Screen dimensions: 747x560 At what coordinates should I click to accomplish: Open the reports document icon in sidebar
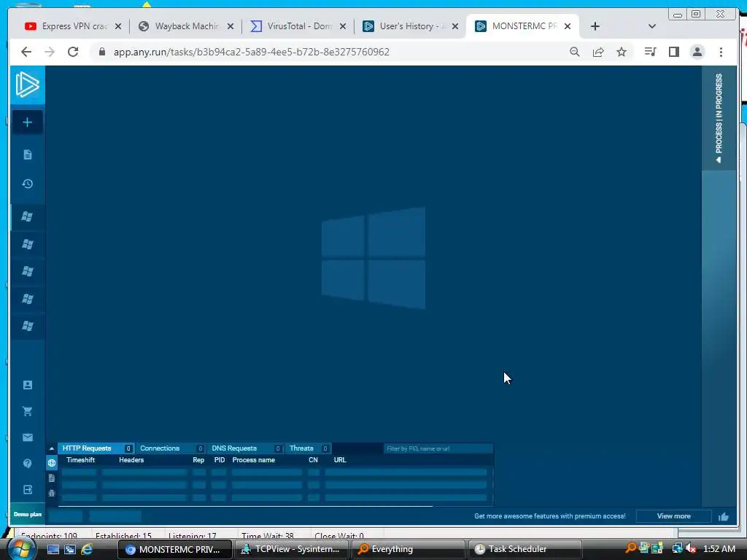coord(27,155)
